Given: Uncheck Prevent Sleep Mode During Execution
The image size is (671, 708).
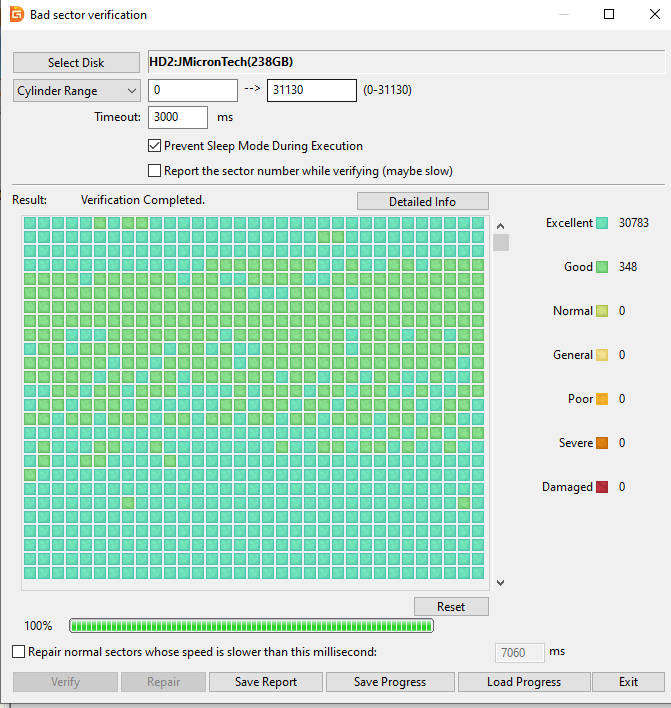Looking at the screenshot, I should pyautogui.click(x=154, y=146).
